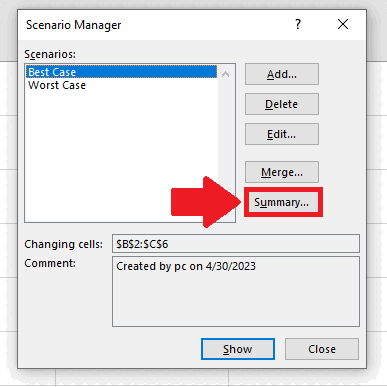The height and width of the screenshot is (387, 387).
Task: Click the Close button at the bottom
Action: point(322,349)
